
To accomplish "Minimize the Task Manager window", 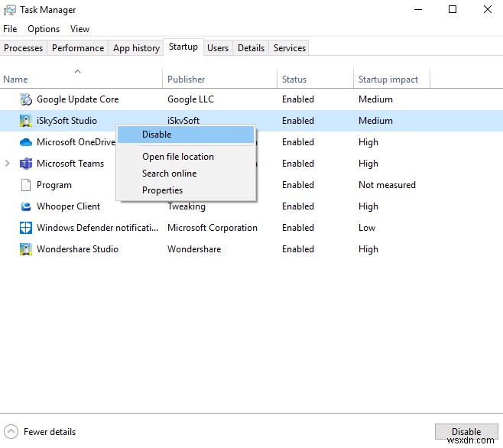I will tap(418, 10).
